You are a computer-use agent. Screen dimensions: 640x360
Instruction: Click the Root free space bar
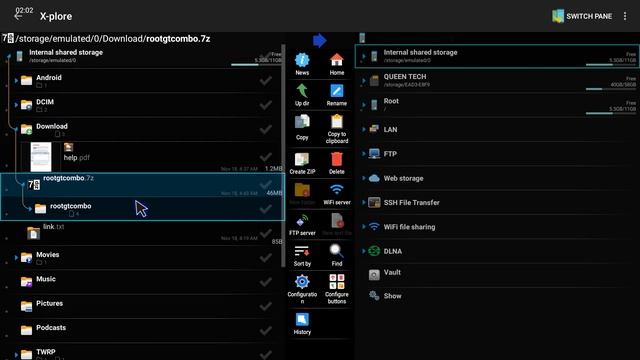611,113
